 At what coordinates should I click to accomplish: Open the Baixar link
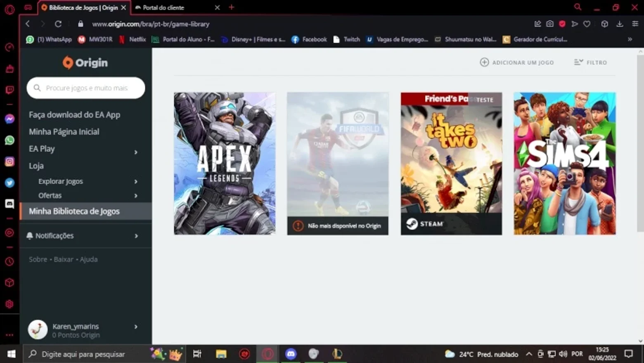click(63, 259)
